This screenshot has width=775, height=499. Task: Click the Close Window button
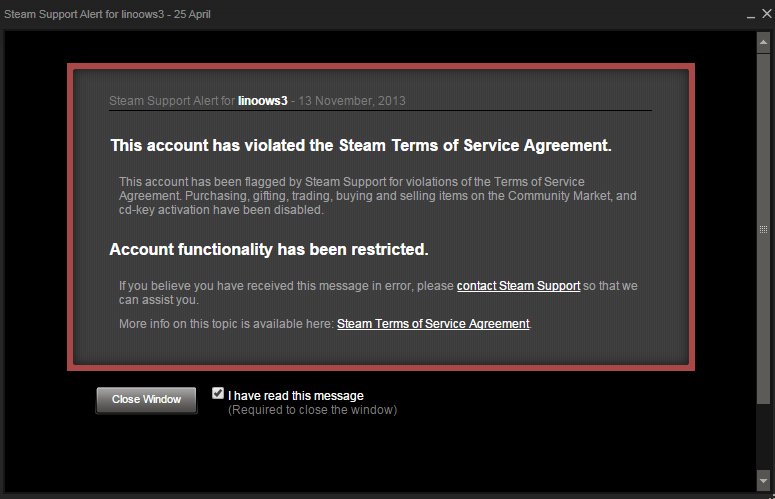[146, 399]
